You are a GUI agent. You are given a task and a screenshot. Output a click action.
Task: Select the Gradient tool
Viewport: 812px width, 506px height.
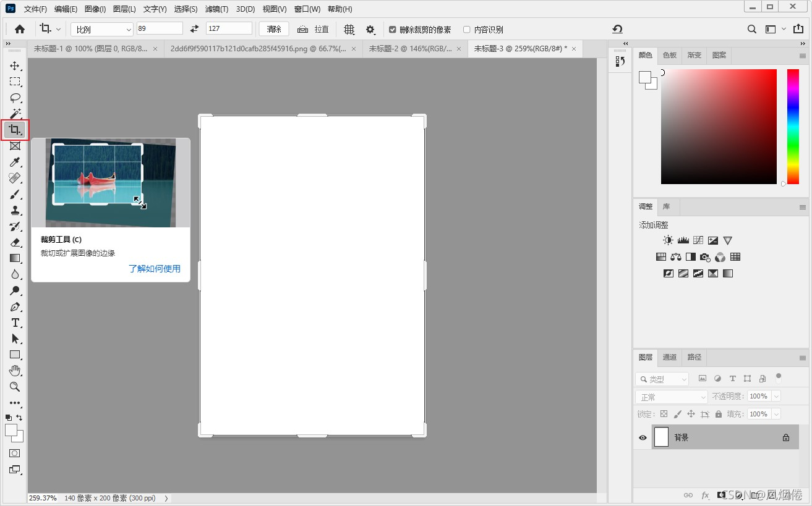click(15, 258)
